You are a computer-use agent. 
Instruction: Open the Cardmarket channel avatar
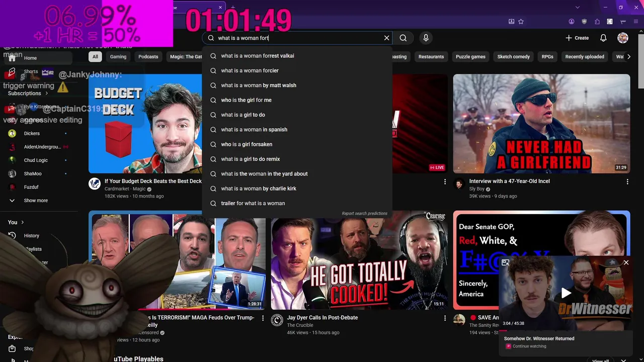tap(95, 184)
